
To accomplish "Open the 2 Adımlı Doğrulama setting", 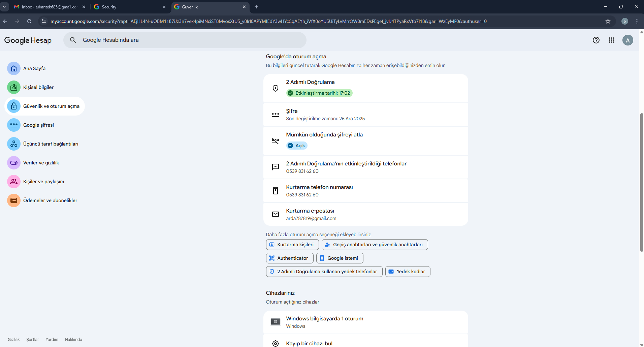I will pyautogui.click(x=366, y=88).
